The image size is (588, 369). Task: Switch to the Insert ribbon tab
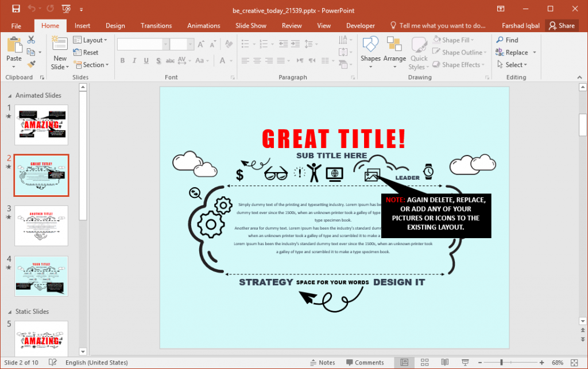82,25
